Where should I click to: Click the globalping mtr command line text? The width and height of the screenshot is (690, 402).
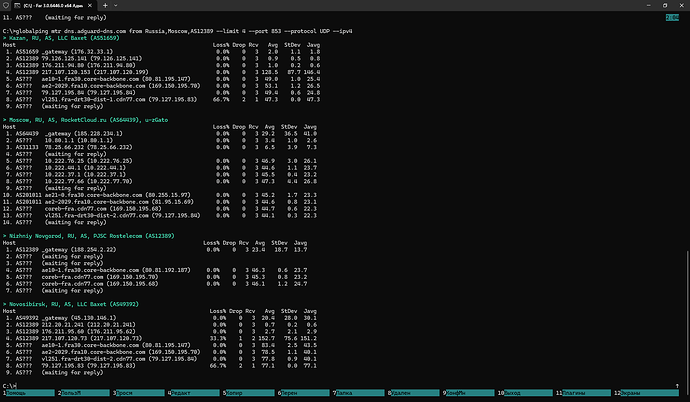[177, 31]
